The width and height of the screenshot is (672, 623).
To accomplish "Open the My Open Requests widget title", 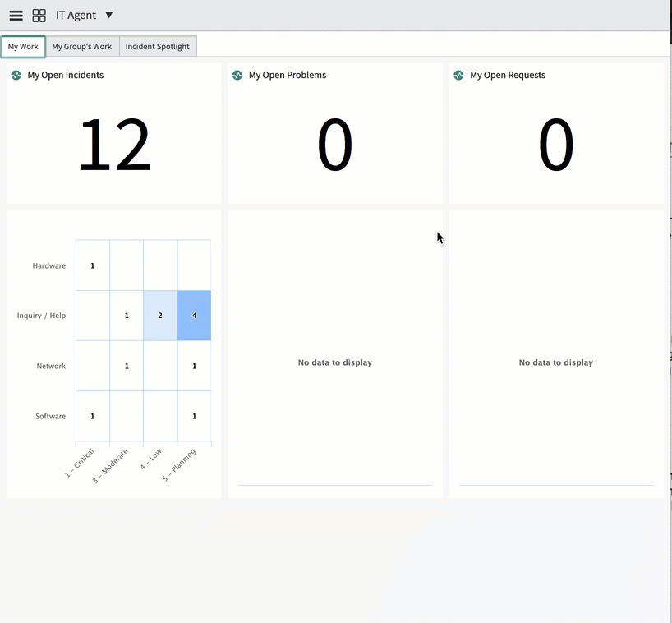I will tap(508, 75).
